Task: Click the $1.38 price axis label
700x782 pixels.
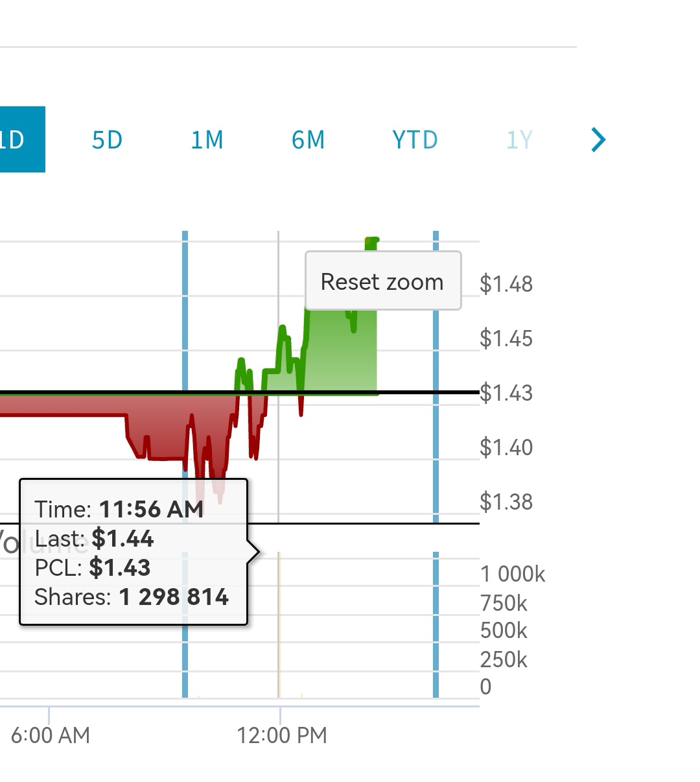Action: 506,502
